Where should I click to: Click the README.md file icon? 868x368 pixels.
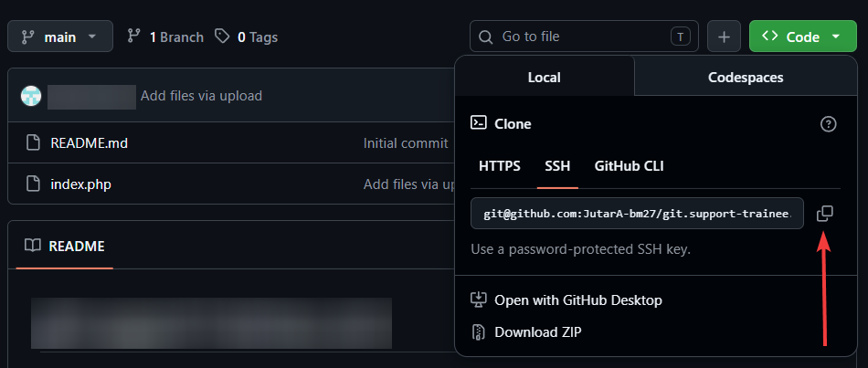(34, 142)
